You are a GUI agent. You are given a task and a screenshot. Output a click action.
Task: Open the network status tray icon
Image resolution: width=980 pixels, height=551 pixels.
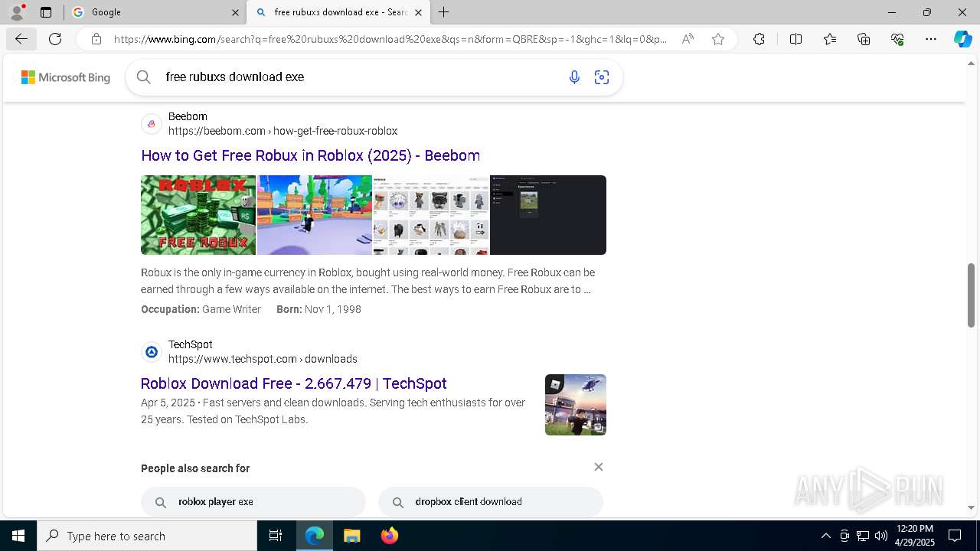point(862,536)
